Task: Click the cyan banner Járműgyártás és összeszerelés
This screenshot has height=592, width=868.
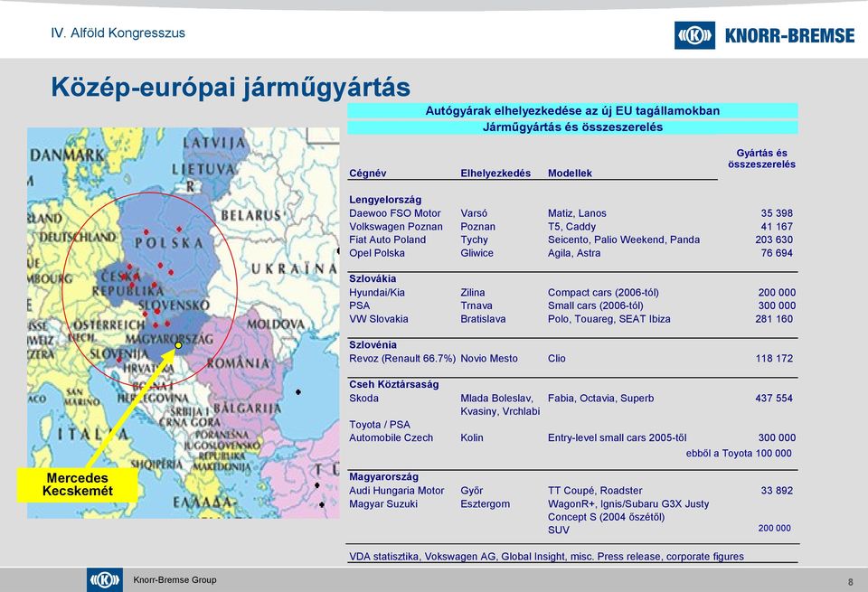Action: (572, 127)
